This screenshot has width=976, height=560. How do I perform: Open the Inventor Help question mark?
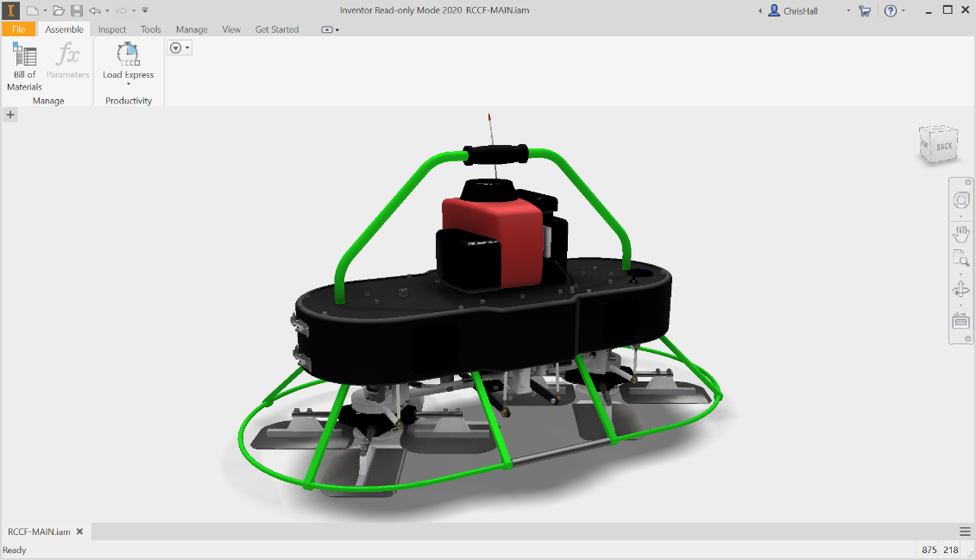pos(891,10)
